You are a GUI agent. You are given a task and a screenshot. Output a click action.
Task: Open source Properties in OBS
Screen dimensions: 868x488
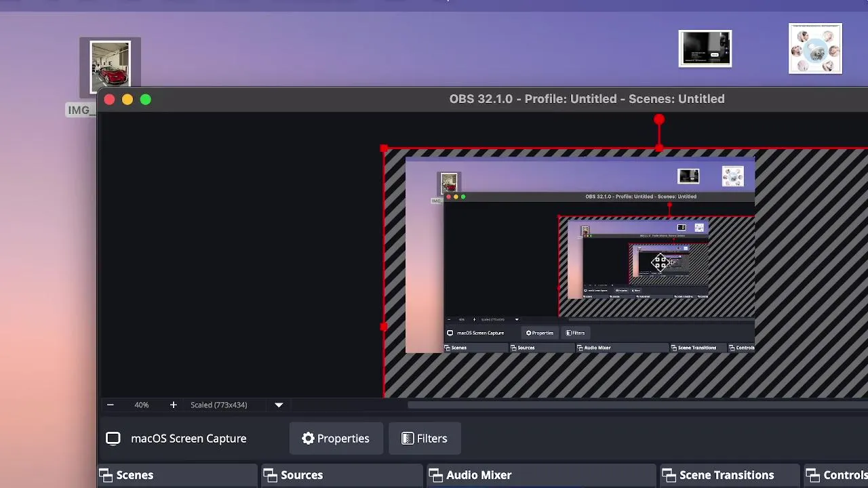[x=336, y=439]
